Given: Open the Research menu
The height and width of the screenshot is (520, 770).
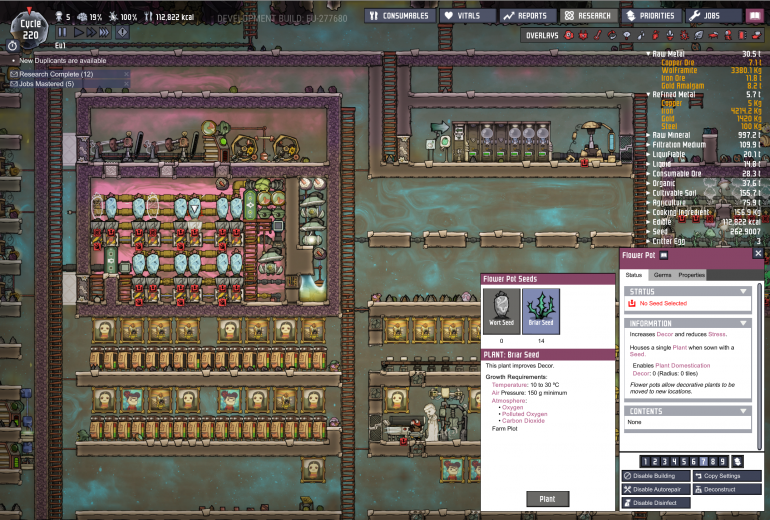Looking at the screenshot, I should (588, 16).
